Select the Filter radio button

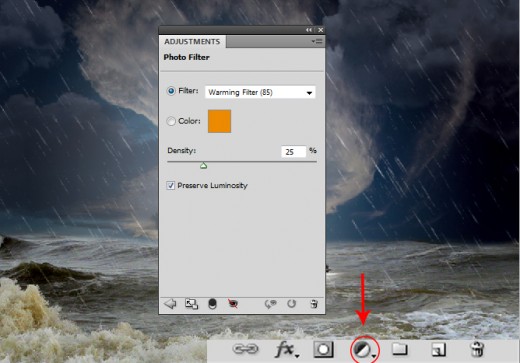coord(171,91)
